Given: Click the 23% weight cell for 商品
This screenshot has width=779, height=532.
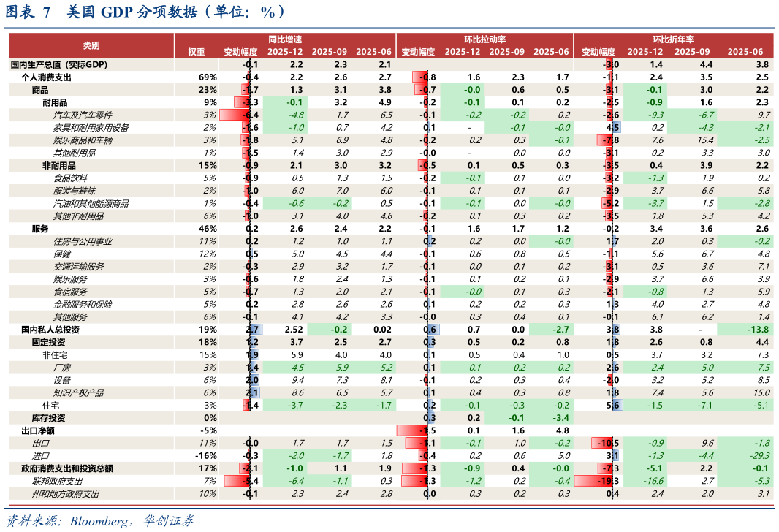Looking at the screenshot, I should click(208, 90).
